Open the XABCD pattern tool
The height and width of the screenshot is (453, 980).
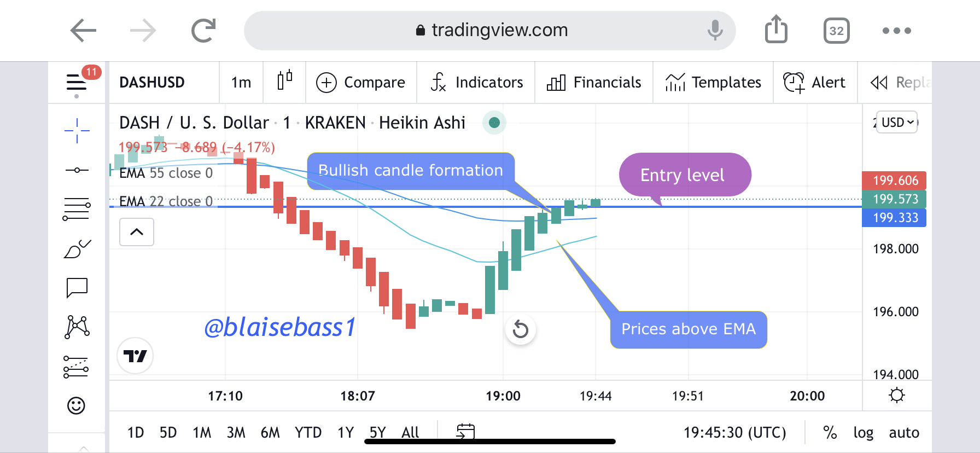[77, 327]
